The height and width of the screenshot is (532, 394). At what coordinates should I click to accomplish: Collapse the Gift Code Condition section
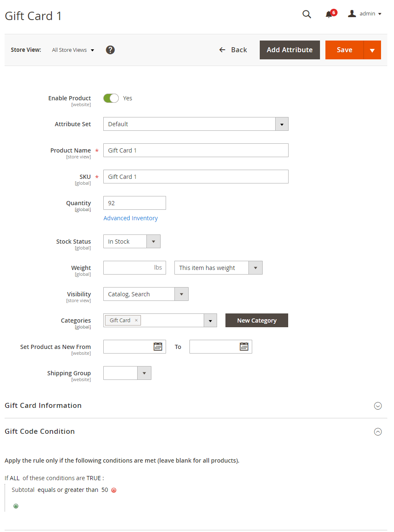tap(378, 432)
